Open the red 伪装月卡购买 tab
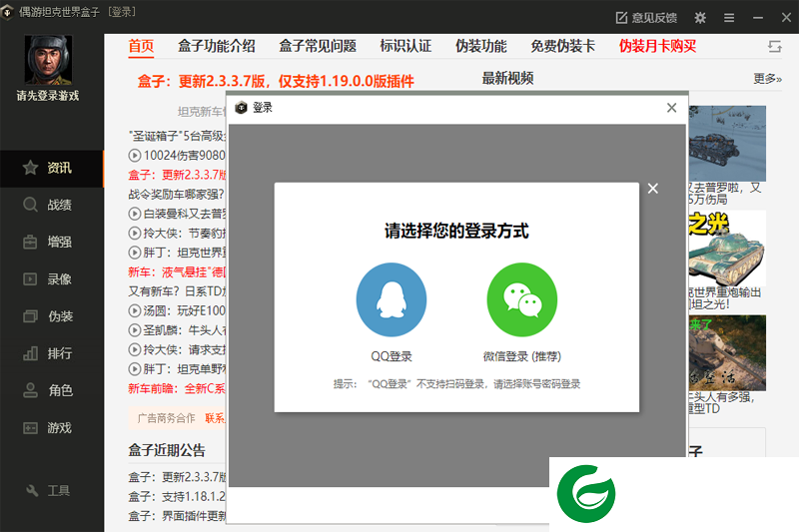Viewport: 799px width, 532px height. [x=657, y=46]
